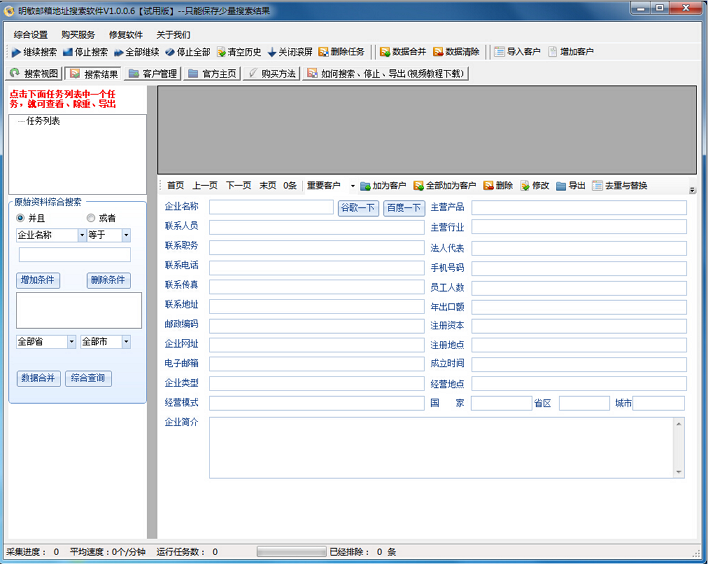The image size is (708, 564).
Task: Open the video tutorial download tab
Action: pyautogui.click(x=386, y=73)
